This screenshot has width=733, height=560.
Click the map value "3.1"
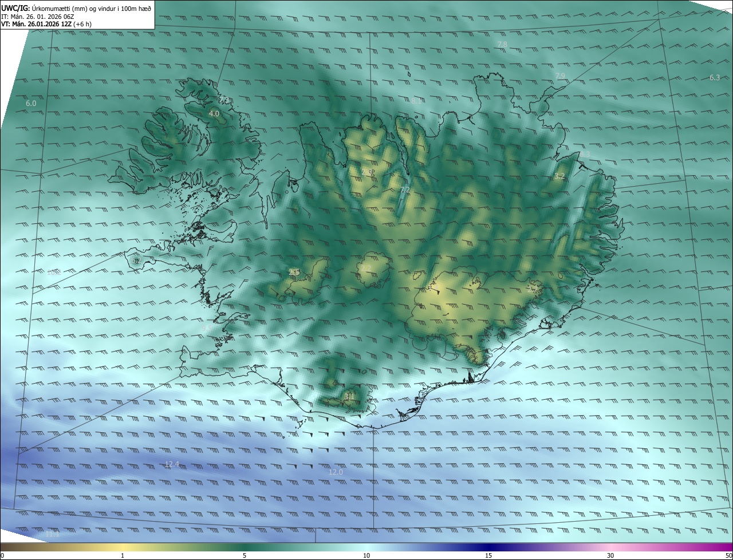point(349,396)
